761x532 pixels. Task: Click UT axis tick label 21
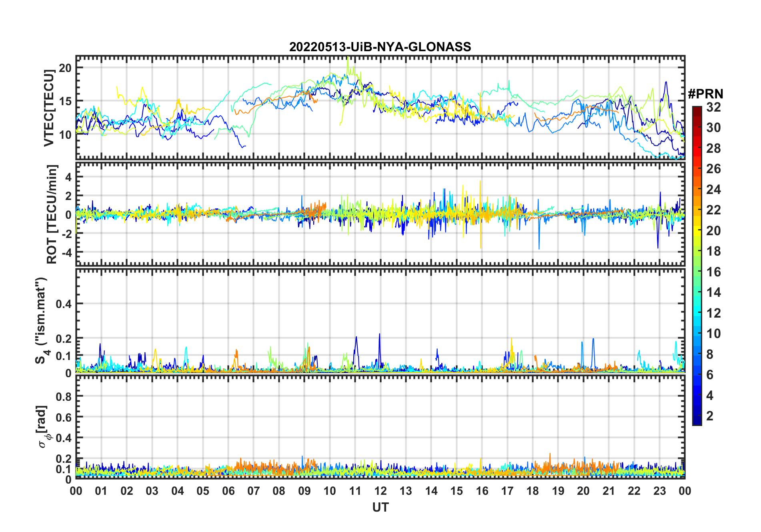[x=609, y=491]
